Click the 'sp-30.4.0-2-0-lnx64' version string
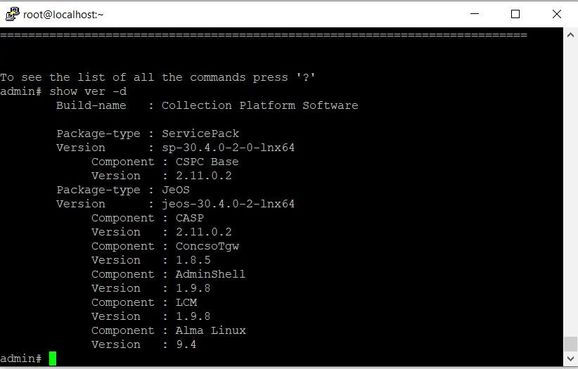Viewport: 578px width, 369px height. [x=228, y=148]
